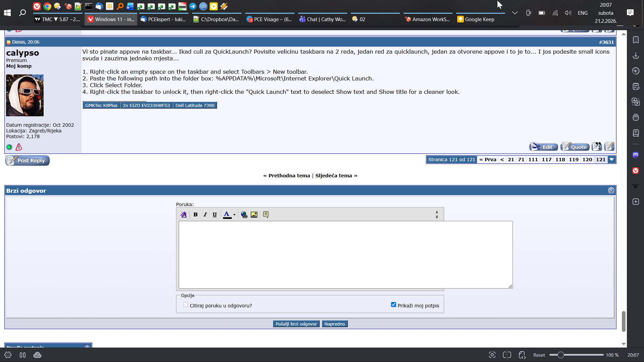This screenshot has height=362, width=644.
Task: Open the Vivaldi bookmarks panel icon
Action: click(x=636, y=40)
